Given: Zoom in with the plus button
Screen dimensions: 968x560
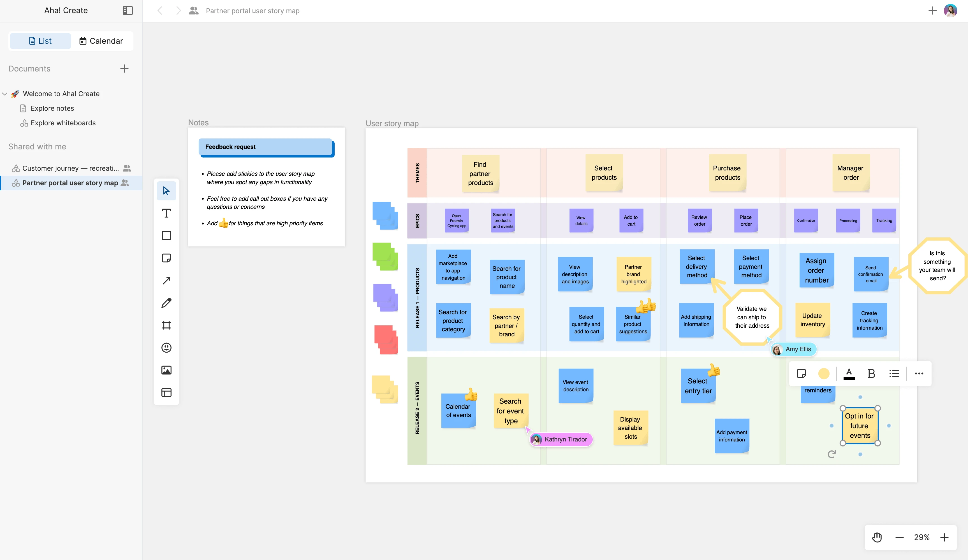Looking at the screenshot, I should click(944, 537).
